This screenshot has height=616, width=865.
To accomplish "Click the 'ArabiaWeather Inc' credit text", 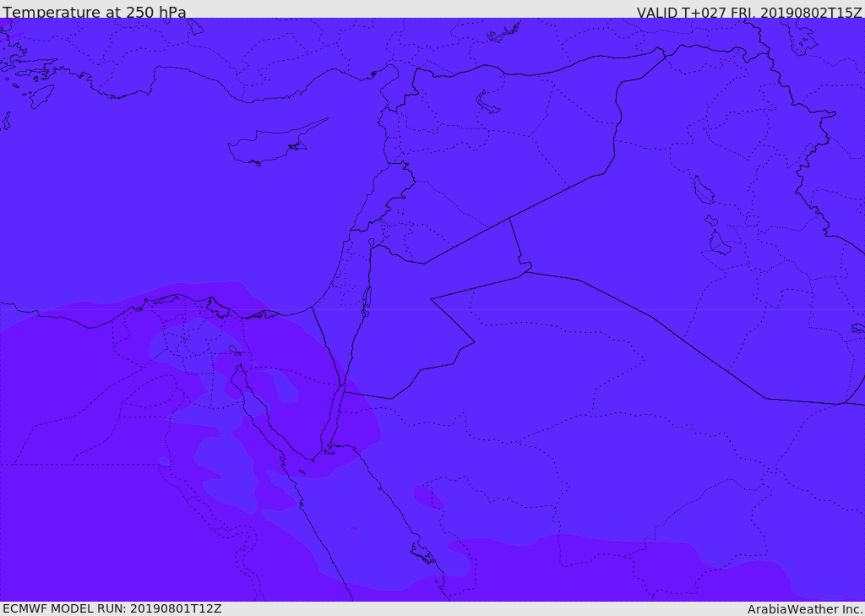I will coord(805,609).
